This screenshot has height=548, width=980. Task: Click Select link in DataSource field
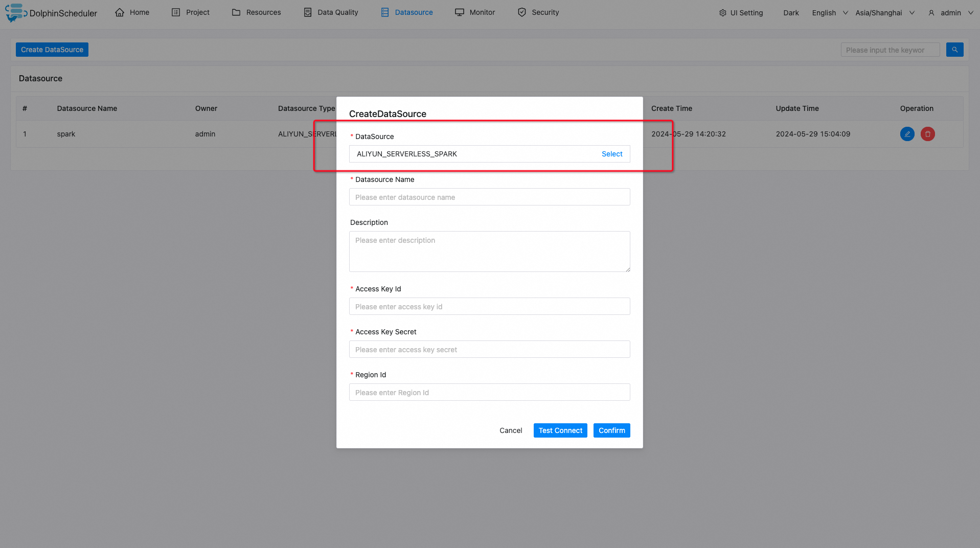pos(611,154)
